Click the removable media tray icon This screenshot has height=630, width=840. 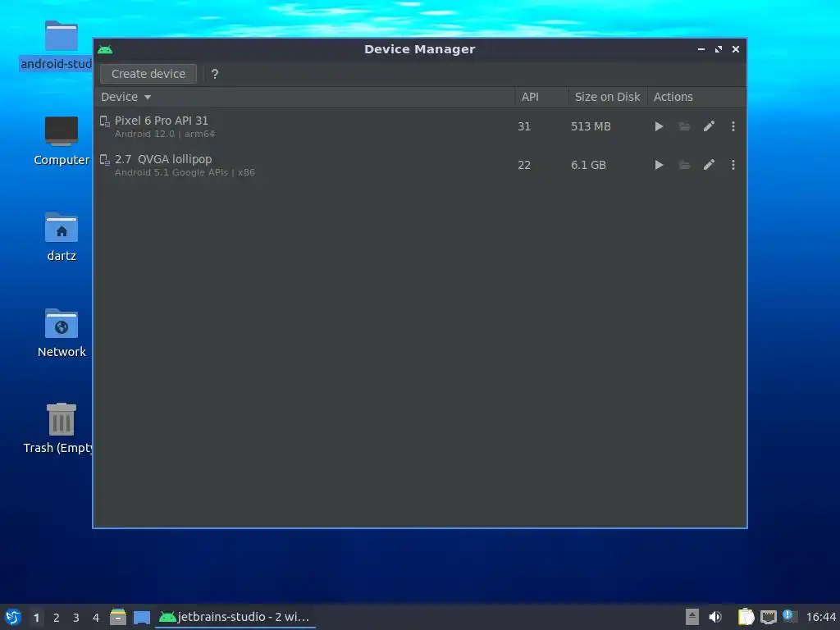(x=692, y=617)
